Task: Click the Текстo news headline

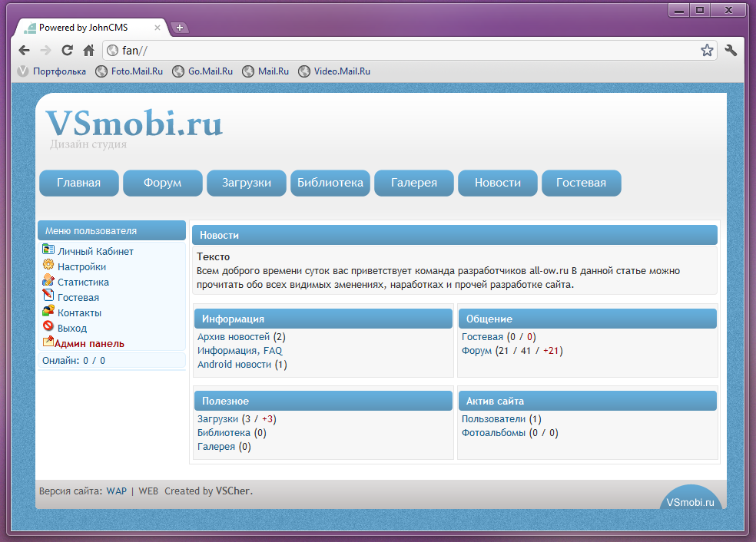Action: (x=213, y=256)
